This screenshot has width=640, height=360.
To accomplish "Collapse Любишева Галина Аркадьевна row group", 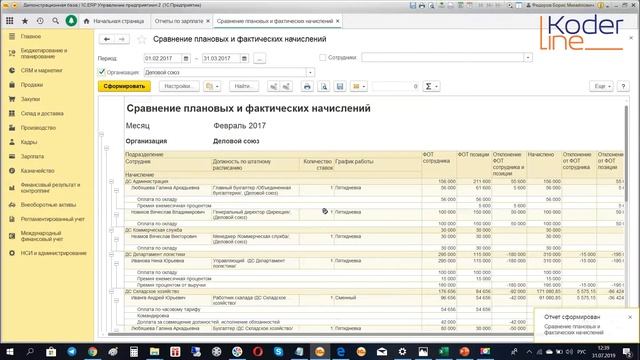I will [116, 191].
